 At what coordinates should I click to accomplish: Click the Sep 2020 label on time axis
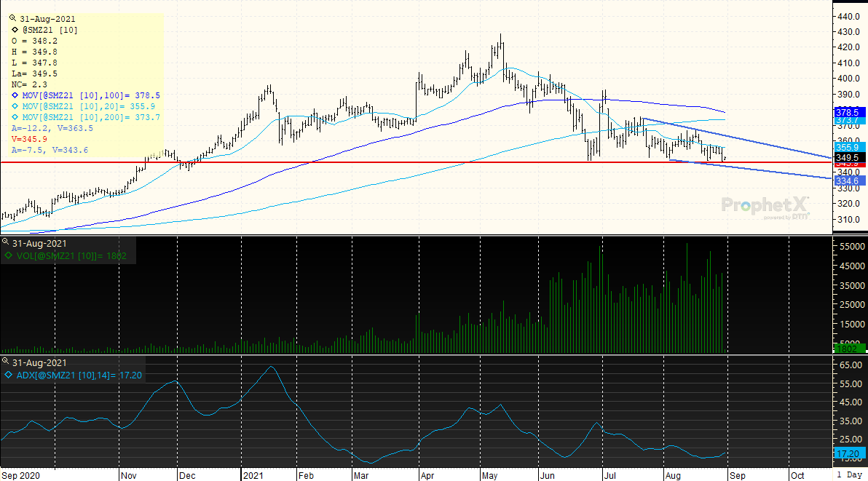(x=20, y=474)
